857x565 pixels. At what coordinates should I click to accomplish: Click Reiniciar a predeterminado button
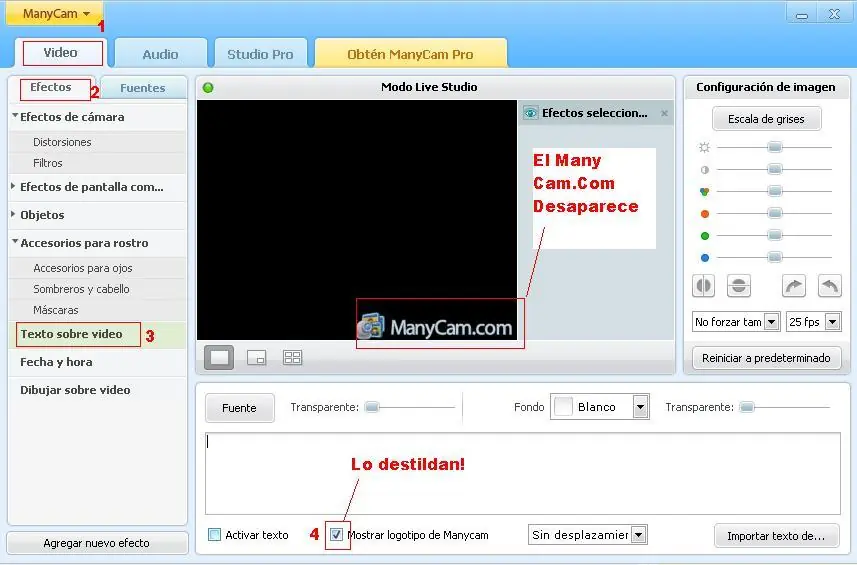coord(766,358)
